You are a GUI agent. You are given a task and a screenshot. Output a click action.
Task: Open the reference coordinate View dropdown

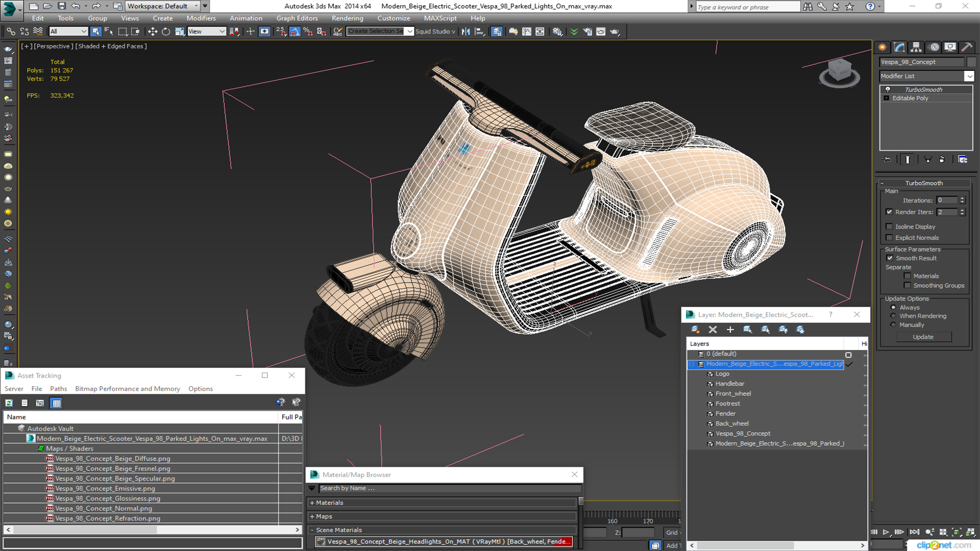[207, 32]
